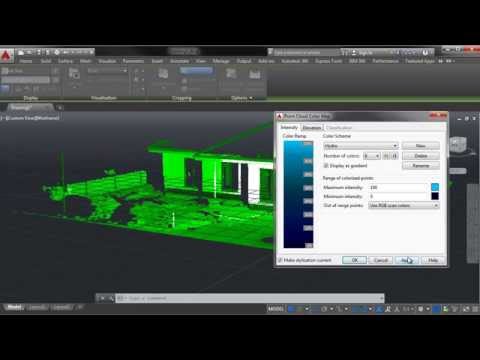Click the Rename color scheme button
Screen dimensions: 480x360
(421, 166)
